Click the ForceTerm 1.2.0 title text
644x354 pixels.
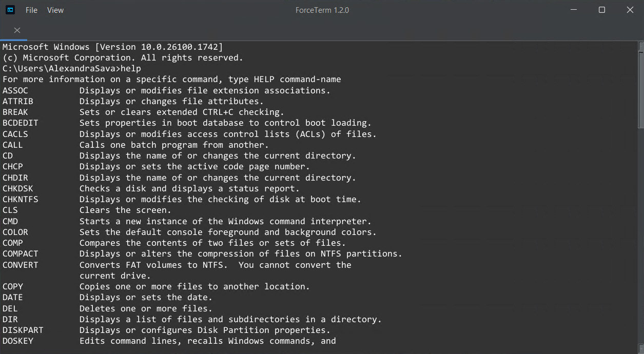tap(322, 10)
